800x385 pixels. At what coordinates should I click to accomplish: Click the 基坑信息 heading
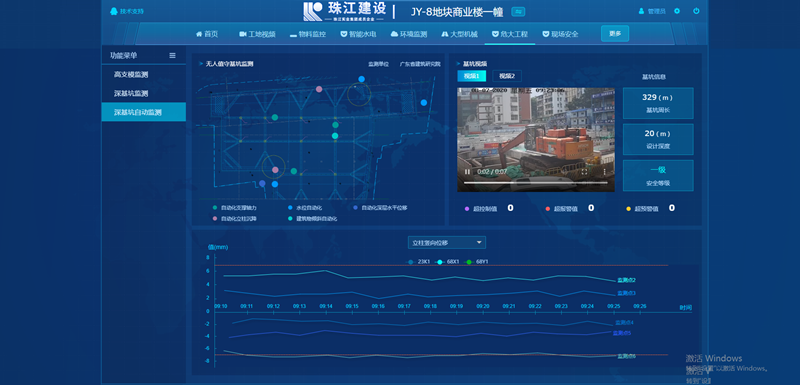tap(654, 77)
